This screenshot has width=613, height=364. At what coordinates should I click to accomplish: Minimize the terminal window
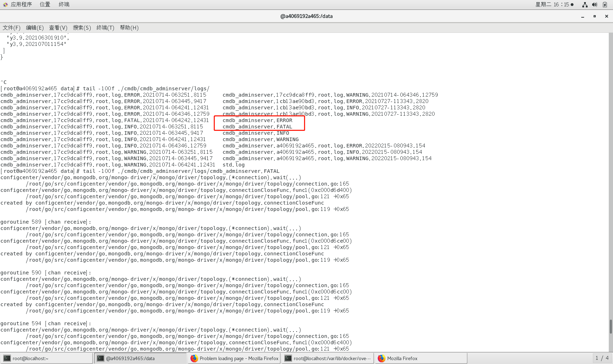(x=583, y=16)
